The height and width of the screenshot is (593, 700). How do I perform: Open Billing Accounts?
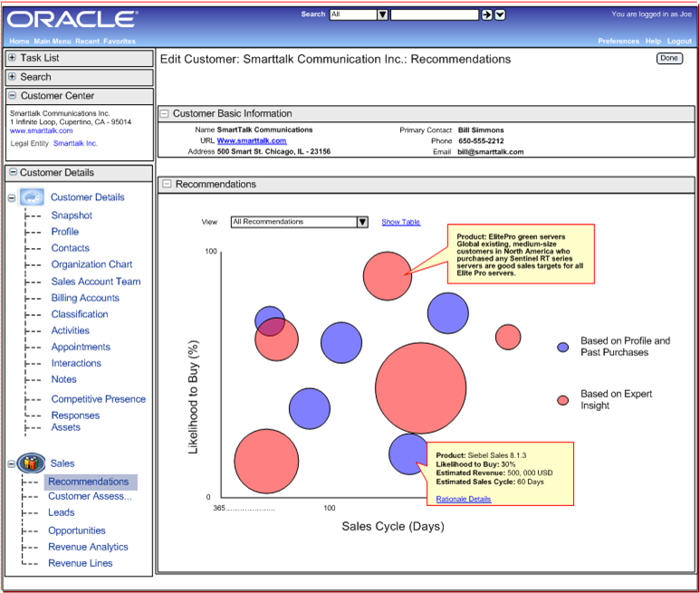[x=85, y=298]
